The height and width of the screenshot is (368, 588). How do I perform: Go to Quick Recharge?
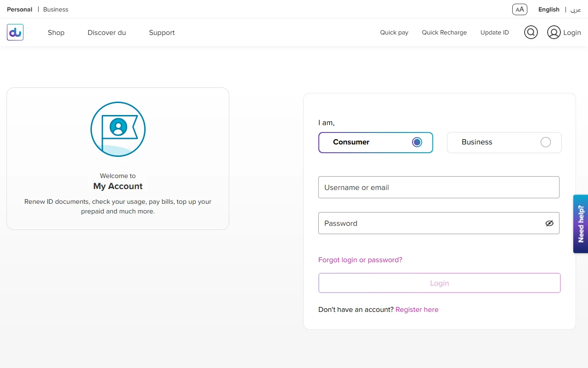pos(444,33)
